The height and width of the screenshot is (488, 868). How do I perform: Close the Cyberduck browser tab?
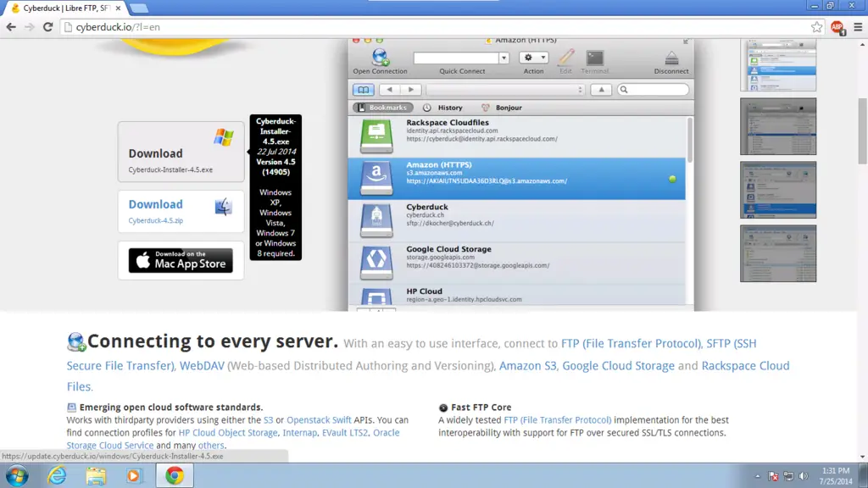pyautogui.click(x=118, y=8)
